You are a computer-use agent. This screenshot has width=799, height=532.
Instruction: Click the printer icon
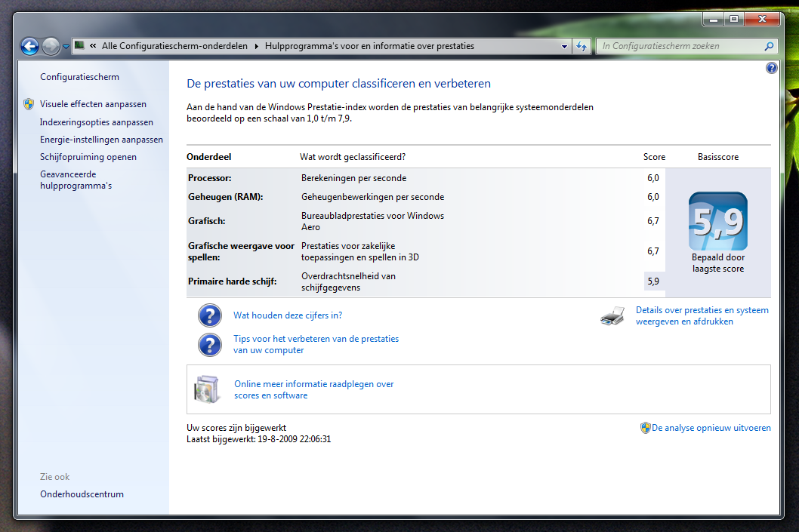[x=613, y=315]
